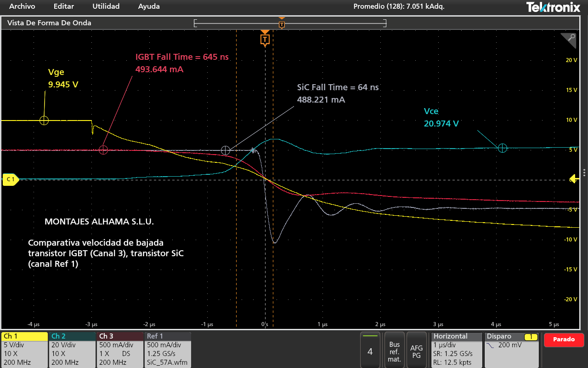Click the yellow Vge cursor circle marker
Viewport: 588px width, 368px height.
click(44, 121)
